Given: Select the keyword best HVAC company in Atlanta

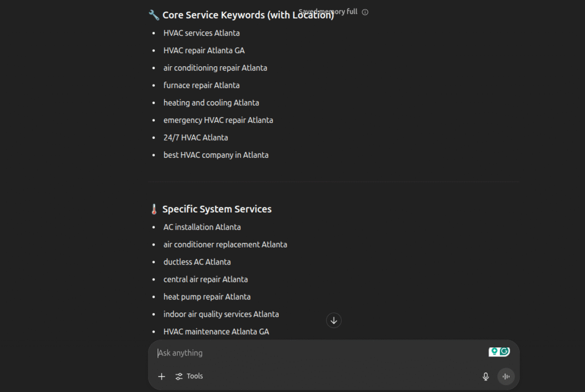Looking at the screenshot, I should coord(216,155).
